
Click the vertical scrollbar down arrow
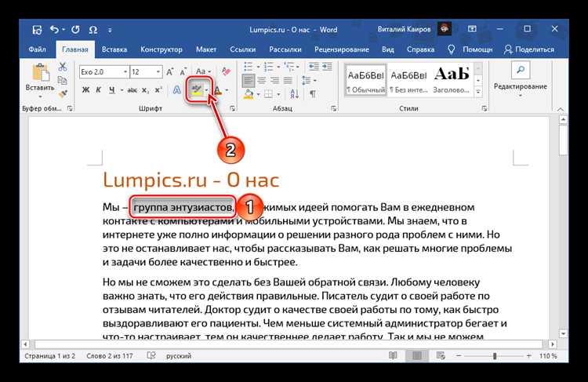(x=563, y=333)
